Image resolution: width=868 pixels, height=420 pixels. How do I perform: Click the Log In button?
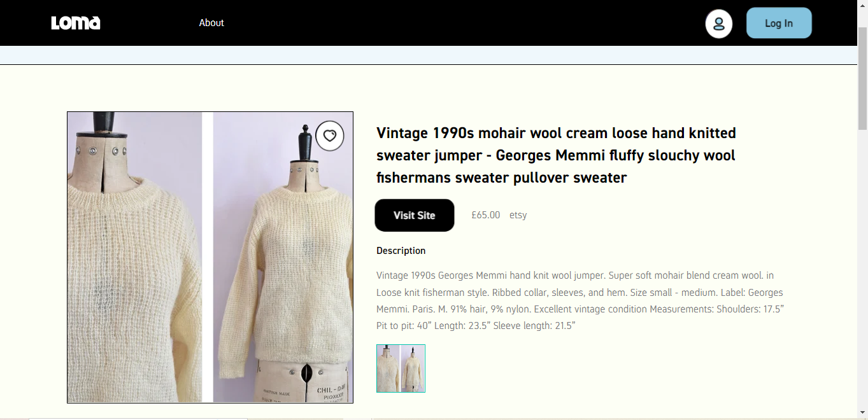click(x=779, y=23)
